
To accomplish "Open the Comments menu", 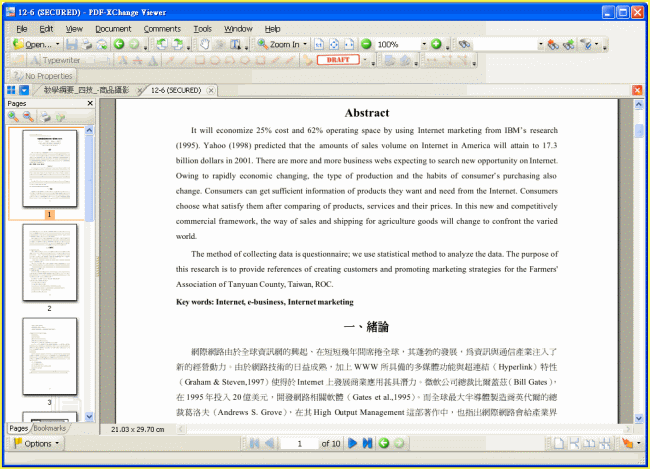I will [x=162, y=29].
